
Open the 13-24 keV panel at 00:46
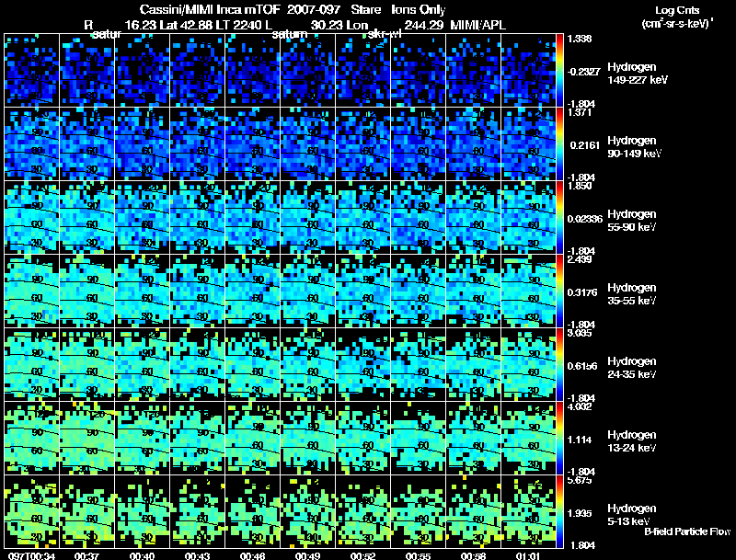click(252, 439)
